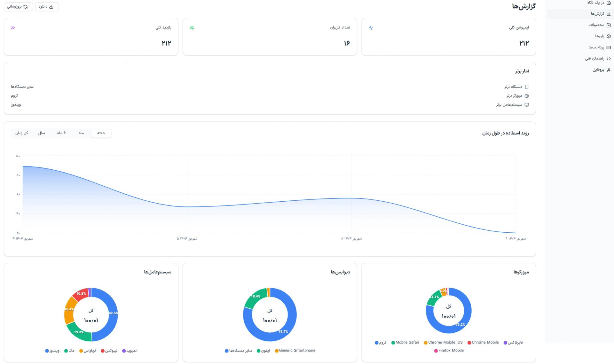Click the bar chart icon beside گزارش‌ها
The width and height of the screenshot is (614, 364).
click(609, 14)
